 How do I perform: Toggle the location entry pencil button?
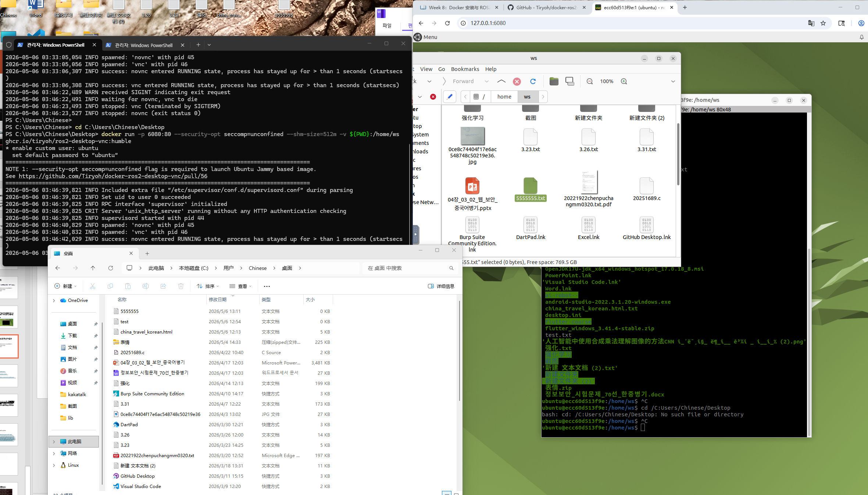tap(450, 97)
